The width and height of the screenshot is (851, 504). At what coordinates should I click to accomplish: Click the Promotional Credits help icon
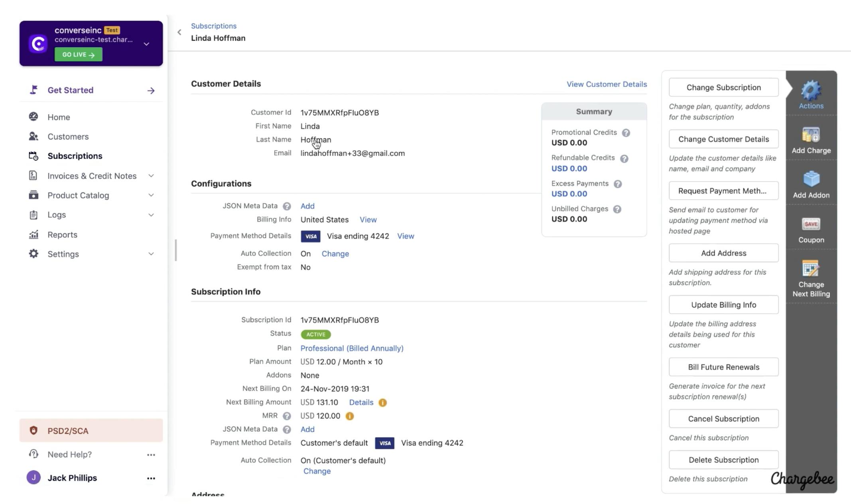coord(626,133)
